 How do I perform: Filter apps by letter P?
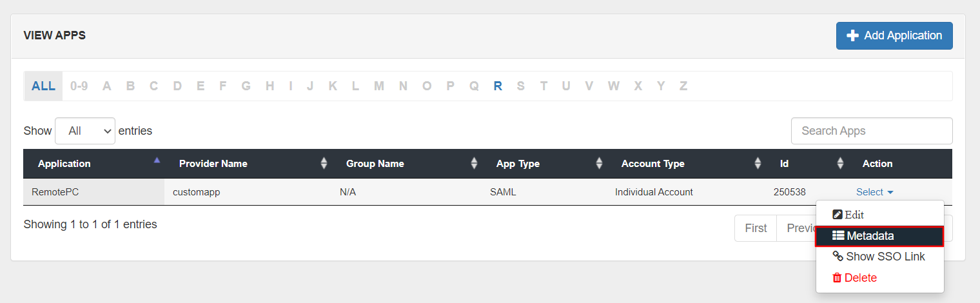[x=451, y=86]
